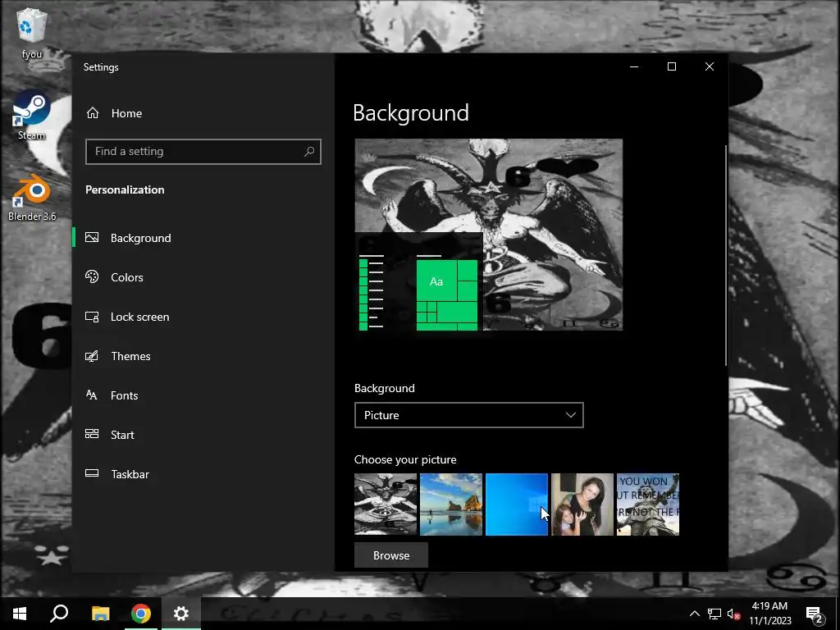
Task: Open the Taskbar settings page
Action: 203,474
